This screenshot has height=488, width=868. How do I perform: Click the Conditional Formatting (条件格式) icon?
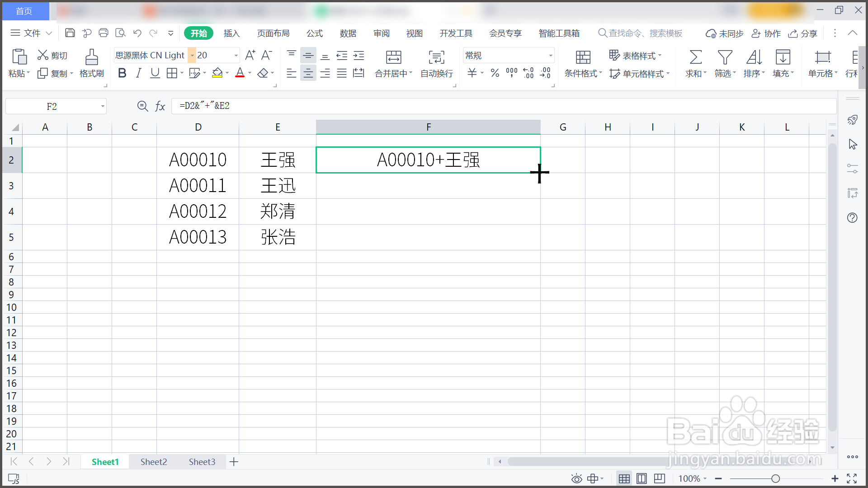point(583,57)
